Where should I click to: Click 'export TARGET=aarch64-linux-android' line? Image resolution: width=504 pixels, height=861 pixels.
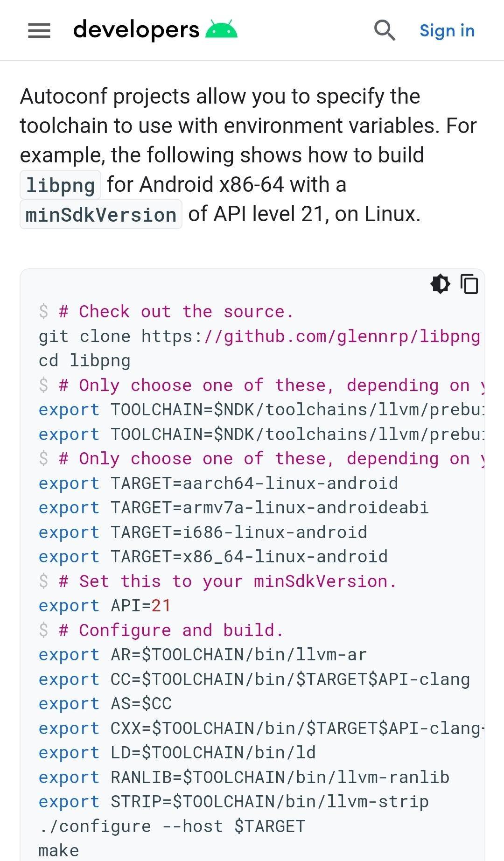pos(218,483)
